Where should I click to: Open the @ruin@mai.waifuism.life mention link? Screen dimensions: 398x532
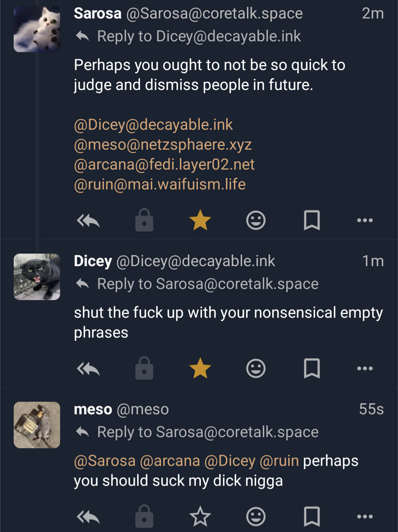point(160,184)
